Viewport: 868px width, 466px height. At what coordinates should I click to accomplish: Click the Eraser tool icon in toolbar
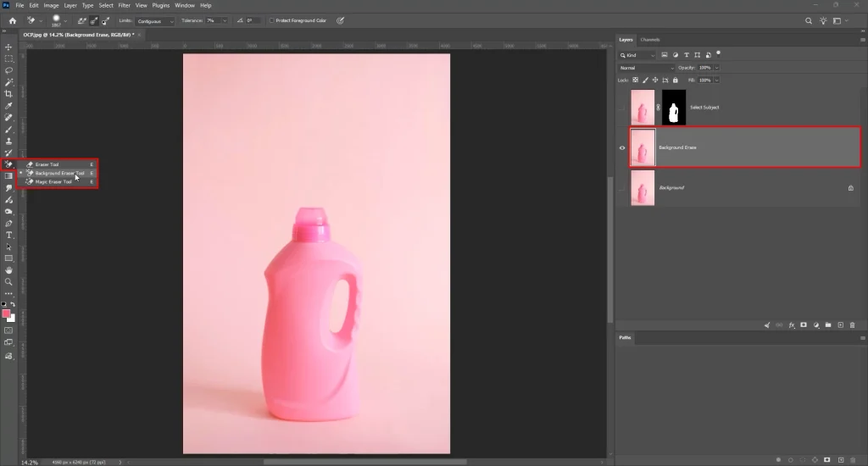click(8, 164)
